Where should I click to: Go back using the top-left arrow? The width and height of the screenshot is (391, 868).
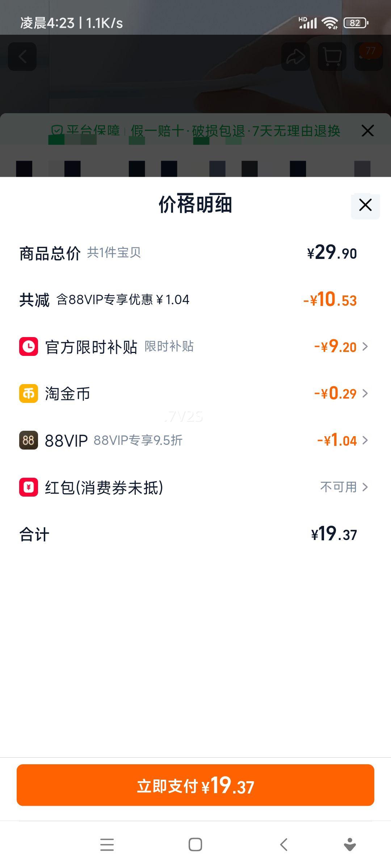(x=22, y=57)
